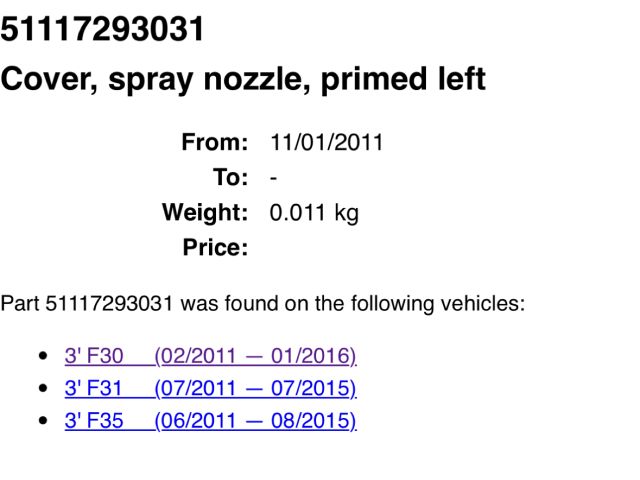
Task: Open the 3' F35 vehicle link
Action: pos(94,420)
